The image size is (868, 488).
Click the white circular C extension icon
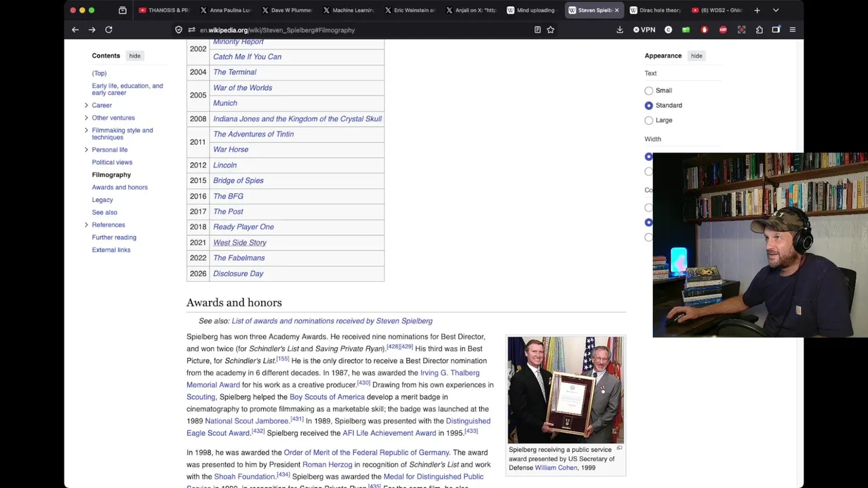tap(668, 30)
